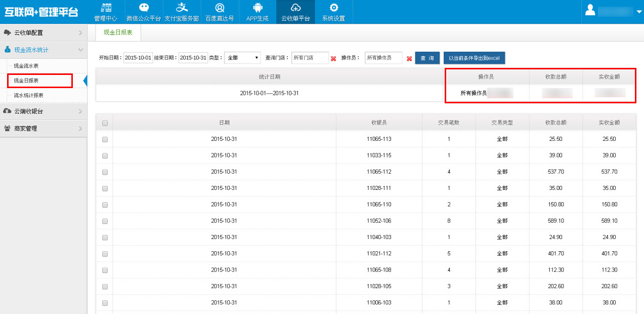644x314 pixels.
Task: Check the row for cashier 11033-115
Action: click(x=105, y=155)
